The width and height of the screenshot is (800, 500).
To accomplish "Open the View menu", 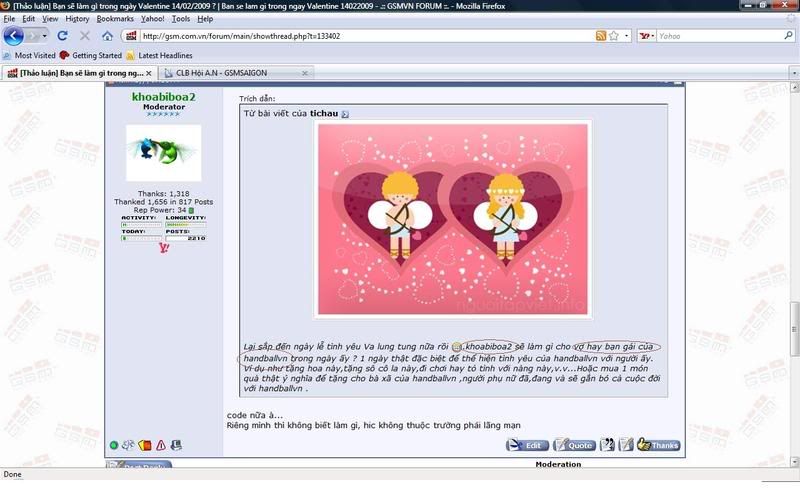I will pos(50,19).
